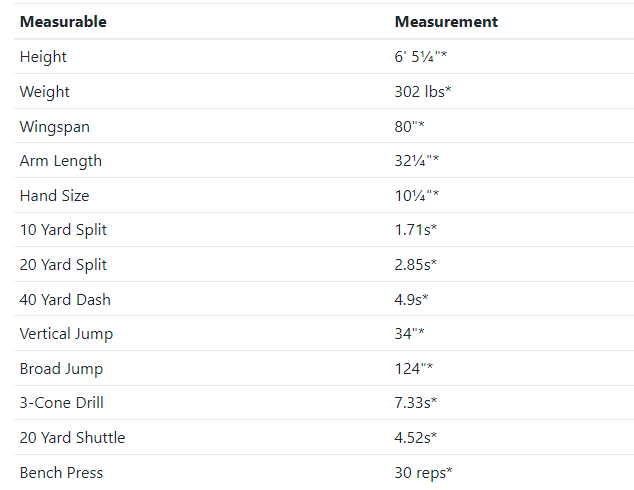Click the 4.9s dash time value
The width and height of the screenshot is (634, 490).
(x=411, y=300)
